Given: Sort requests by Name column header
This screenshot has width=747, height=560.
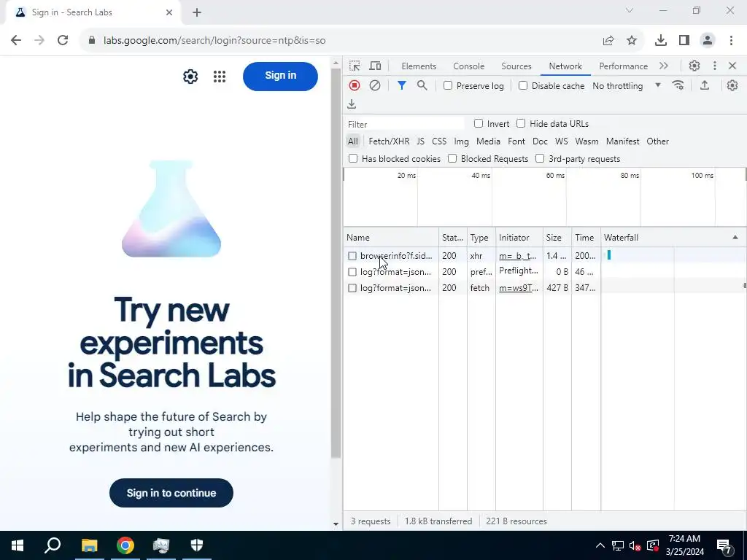Looking at the screenshot, I should point(391,237).
